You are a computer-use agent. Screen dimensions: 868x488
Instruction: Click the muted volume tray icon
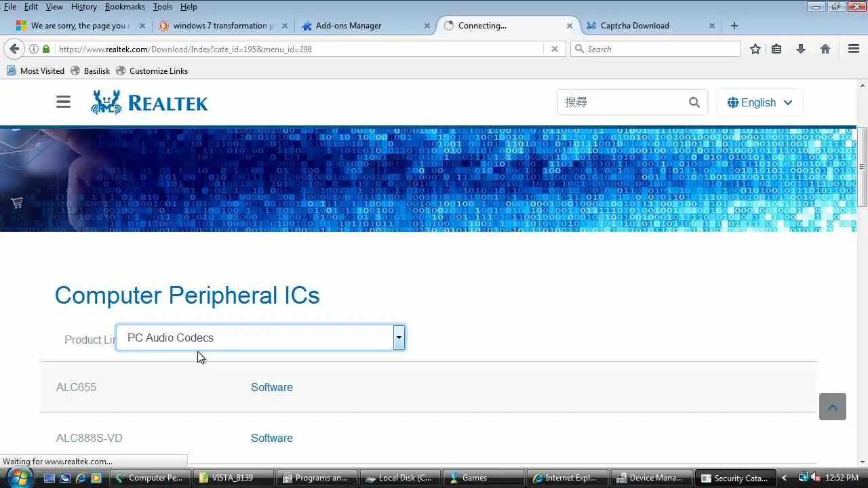[816, 478]
